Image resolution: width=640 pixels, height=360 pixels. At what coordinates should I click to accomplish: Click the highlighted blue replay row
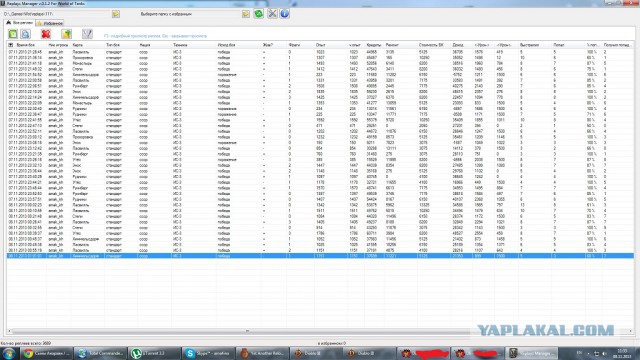pyautogui.click(x=320, y=256)
